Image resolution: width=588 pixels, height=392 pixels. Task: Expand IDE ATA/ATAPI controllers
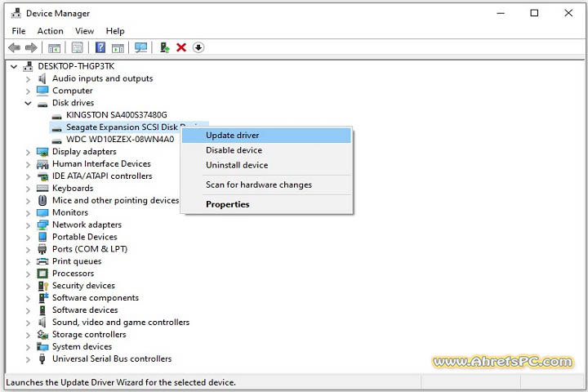(x=28, y=176)
